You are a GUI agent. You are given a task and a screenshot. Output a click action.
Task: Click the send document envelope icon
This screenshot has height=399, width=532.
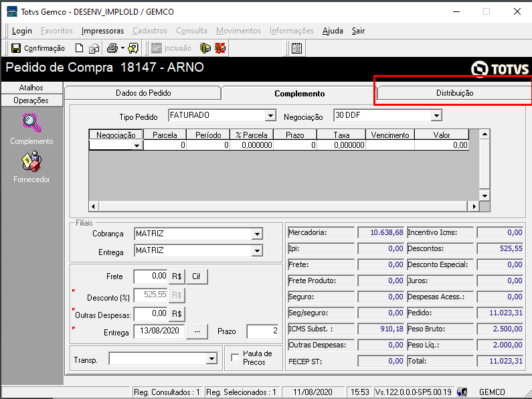94,48
